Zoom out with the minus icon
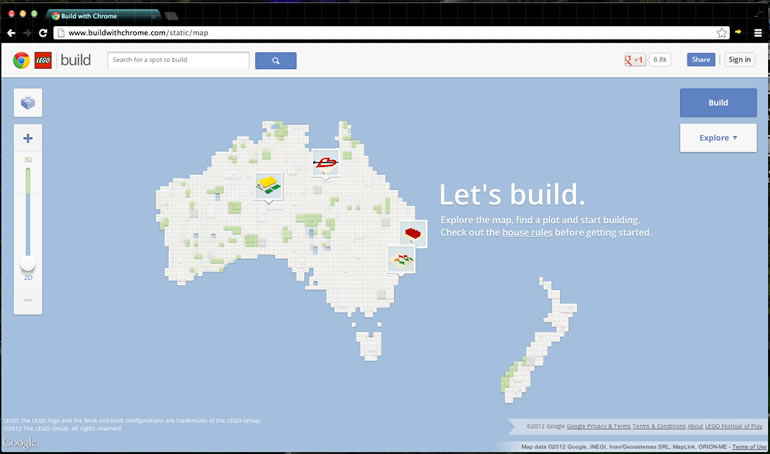Screen dimensions: 770x454 pos(28,300)
